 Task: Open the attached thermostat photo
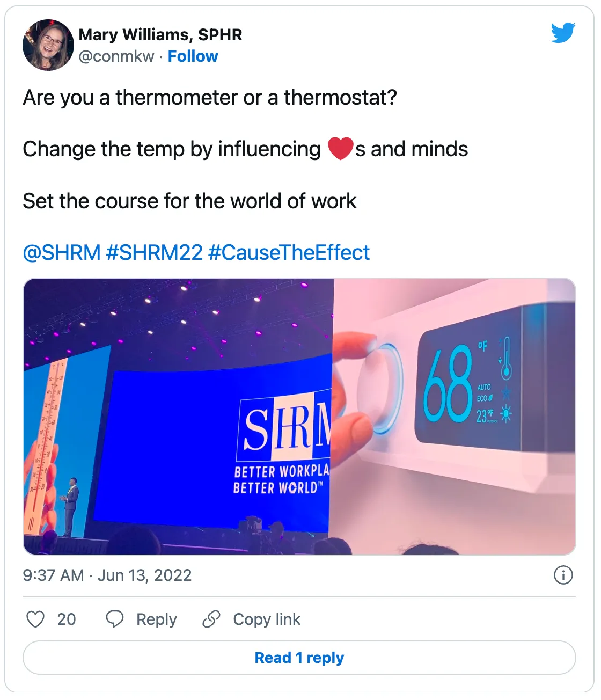click(299, 416)
